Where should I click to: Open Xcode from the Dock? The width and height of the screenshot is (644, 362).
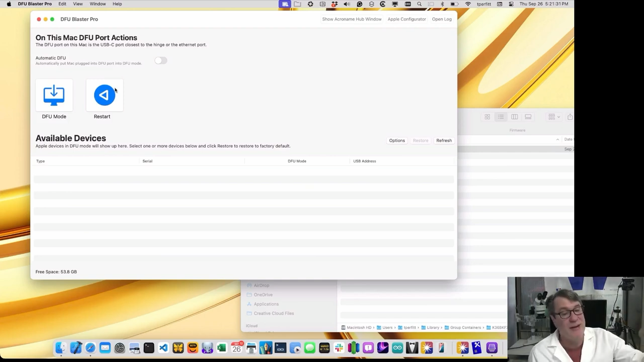[x=75, y=348]
